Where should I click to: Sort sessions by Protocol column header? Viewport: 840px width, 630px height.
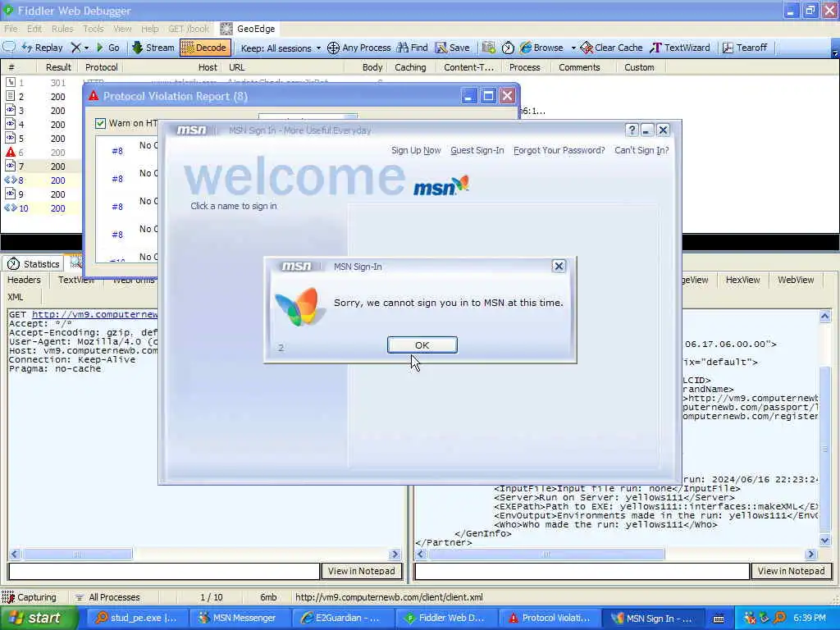pyautogui.click(x=101, y=67)
